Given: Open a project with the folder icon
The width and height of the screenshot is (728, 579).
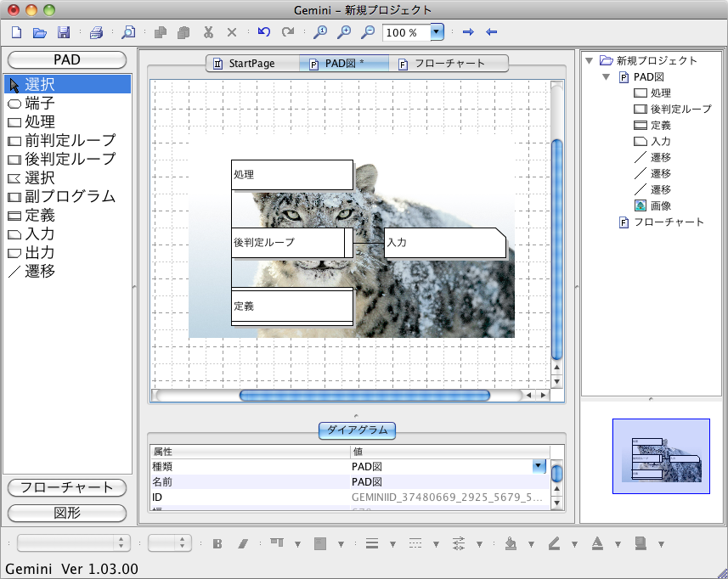Looking at the screenshot, I should click(40, 32).
